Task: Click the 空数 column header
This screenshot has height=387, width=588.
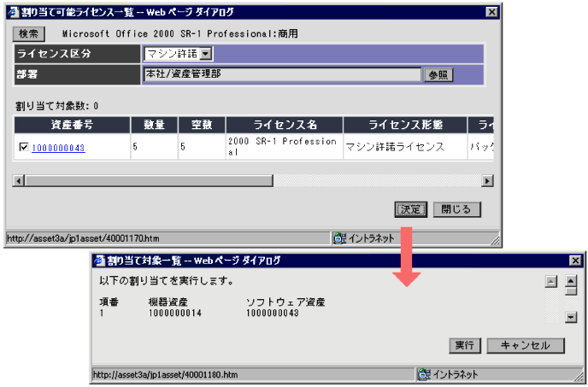Action: coord(202,125)
